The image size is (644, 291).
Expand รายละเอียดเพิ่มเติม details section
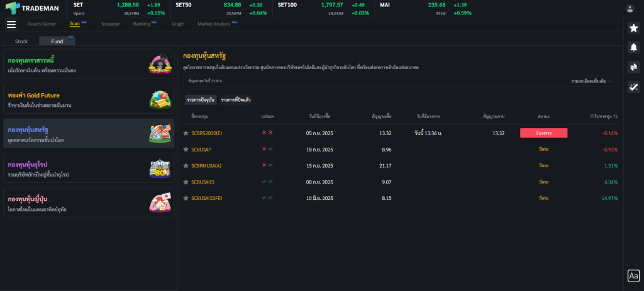click(592, 82)
